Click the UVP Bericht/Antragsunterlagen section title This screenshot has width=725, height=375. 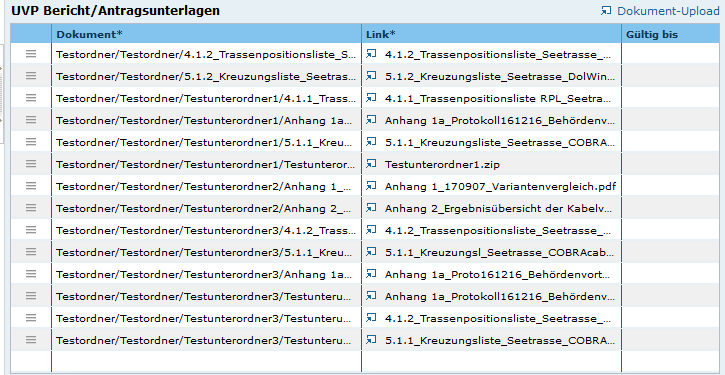[116, 11]
